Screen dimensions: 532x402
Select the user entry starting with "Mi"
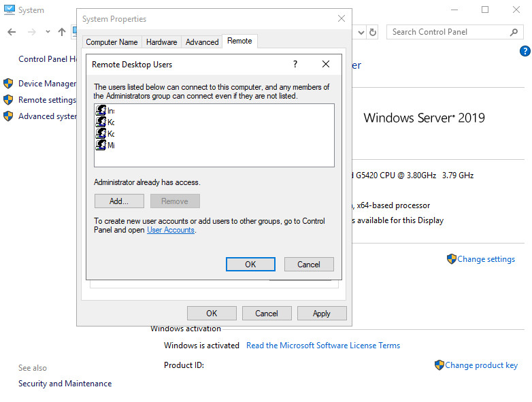(x=105, y=145)
